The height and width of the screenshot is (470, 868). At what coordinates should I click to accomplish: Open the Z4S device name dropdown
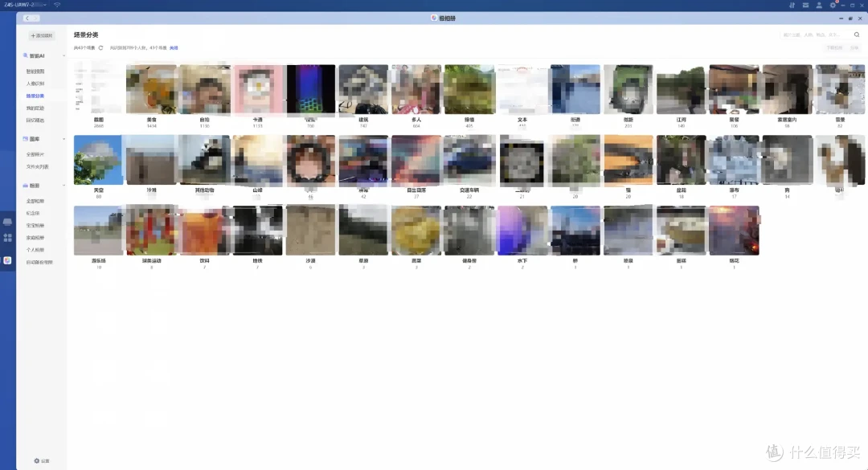coord(24,5)
